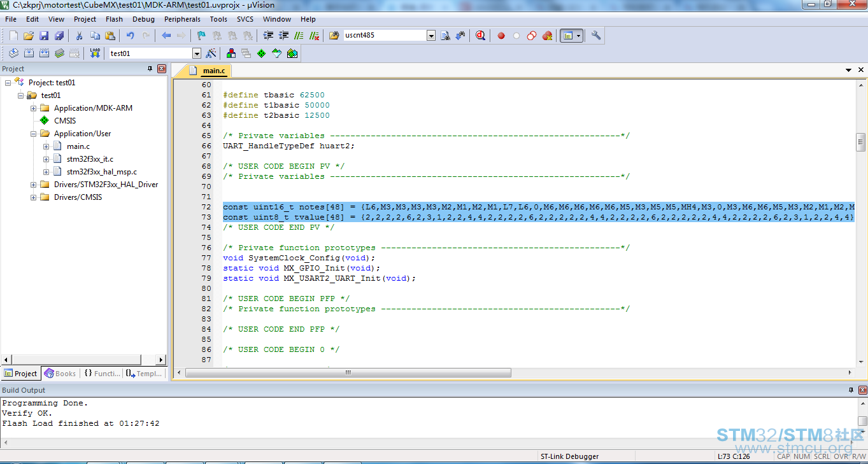The width and height of the screenshot is (868, 464).
Task: Open Find in Files
Action: pyautogui.click(x=334, y=36)
